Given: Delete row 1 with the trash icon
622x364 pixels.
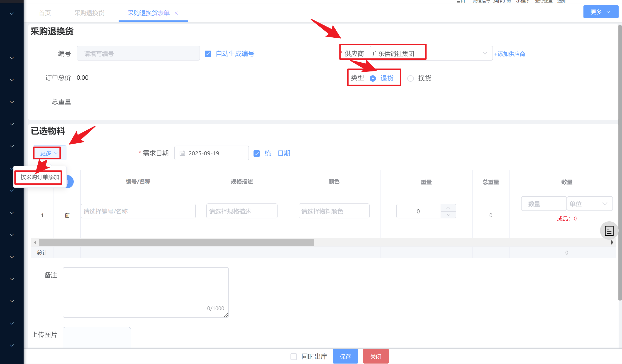Looking at the screenshot, I should (x=67, y=215).
